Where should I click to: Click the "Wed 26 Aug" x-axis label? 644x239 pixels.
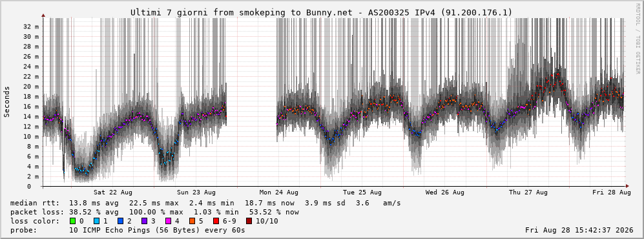tap(445, 192)
